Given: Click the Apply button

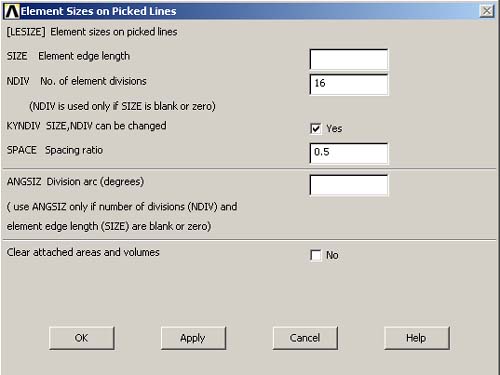Looking at the screenshot, I should (193, 338).
